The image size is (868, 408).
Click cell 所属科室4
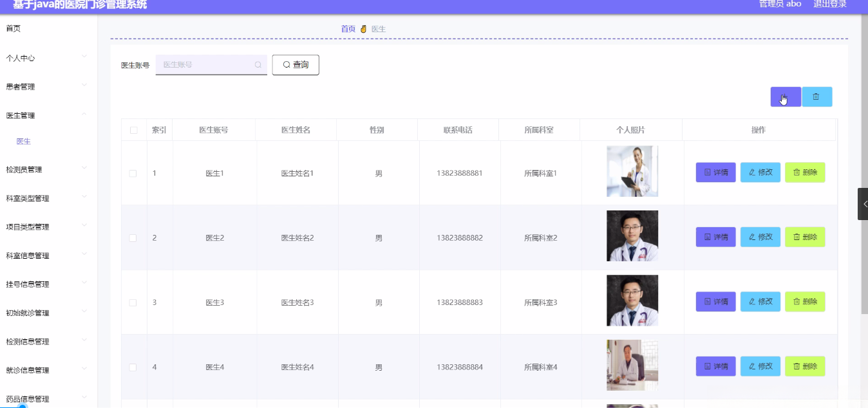pyautogui.click(x=541, y=367)
